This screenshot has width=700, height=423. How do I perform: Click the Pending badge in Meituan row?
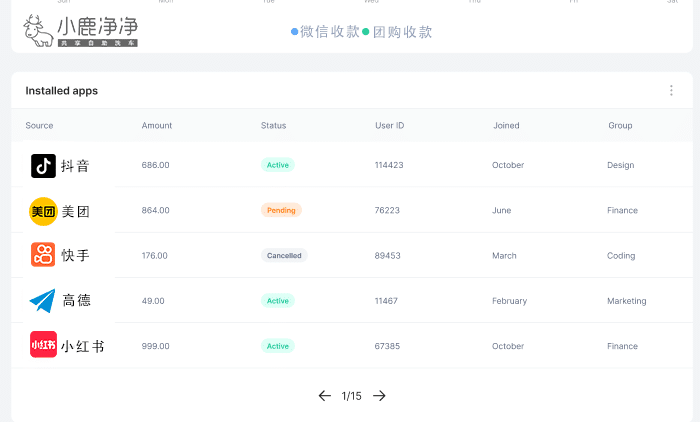coord(281,210)
